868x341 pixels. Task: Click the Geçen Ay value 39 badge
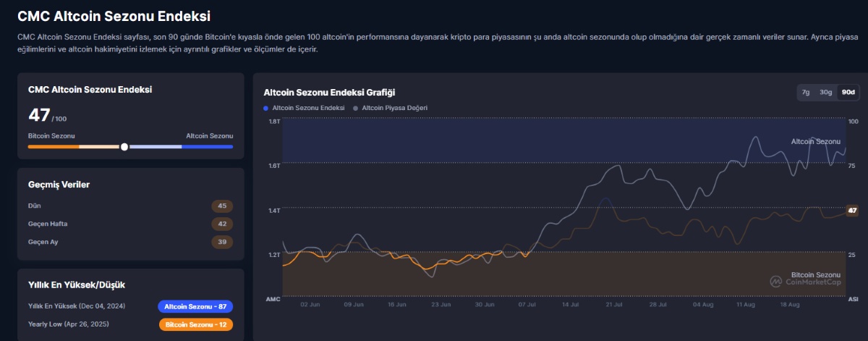click(x=222, y=242)
